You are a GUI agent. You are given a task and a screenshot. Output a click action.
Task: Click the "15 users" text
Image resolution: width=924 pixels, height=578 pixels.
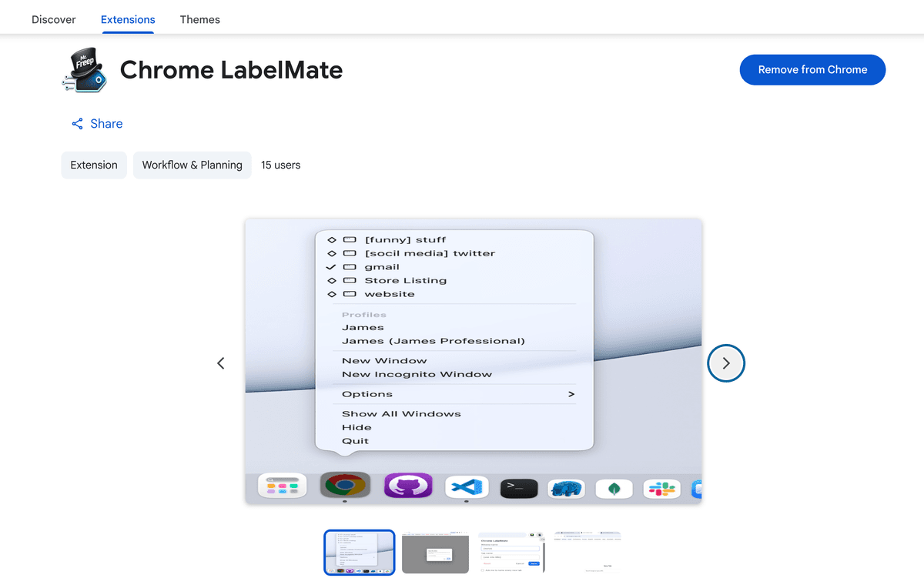[281, 165]
